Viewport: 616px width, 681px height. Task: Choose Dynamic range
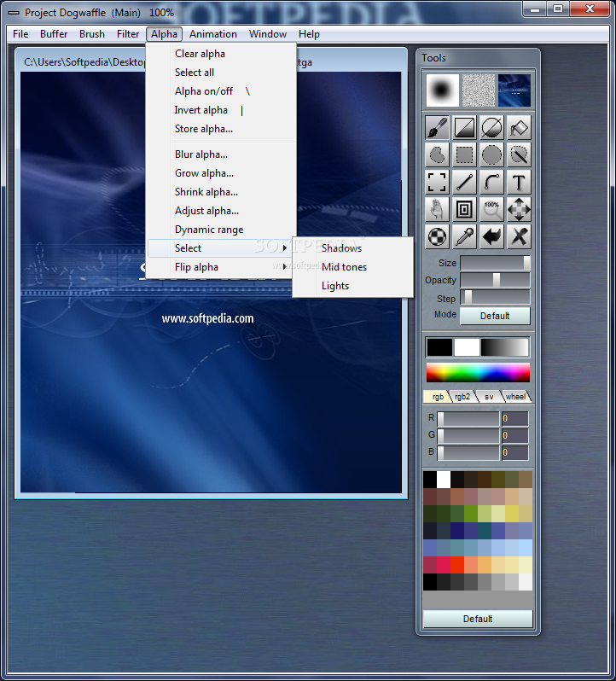[221, 230]
